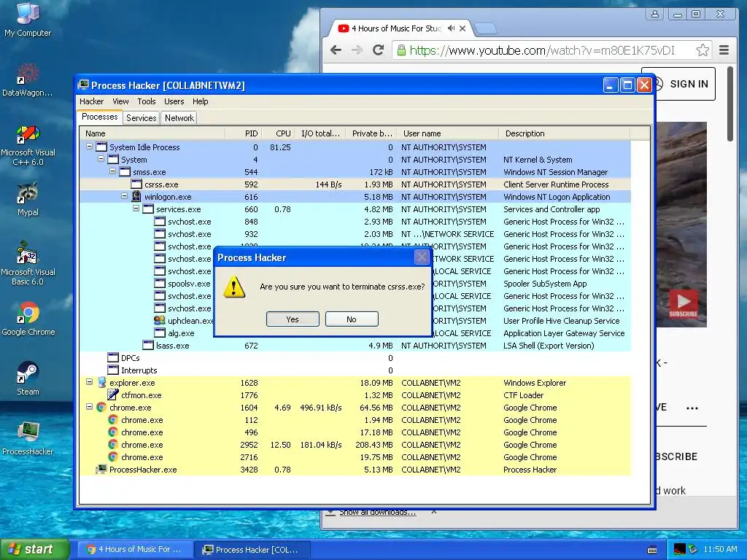This screenshot has height=560, width=747.
Task: Click the ctfmon.exe pen icon
Action: (113, 394)
